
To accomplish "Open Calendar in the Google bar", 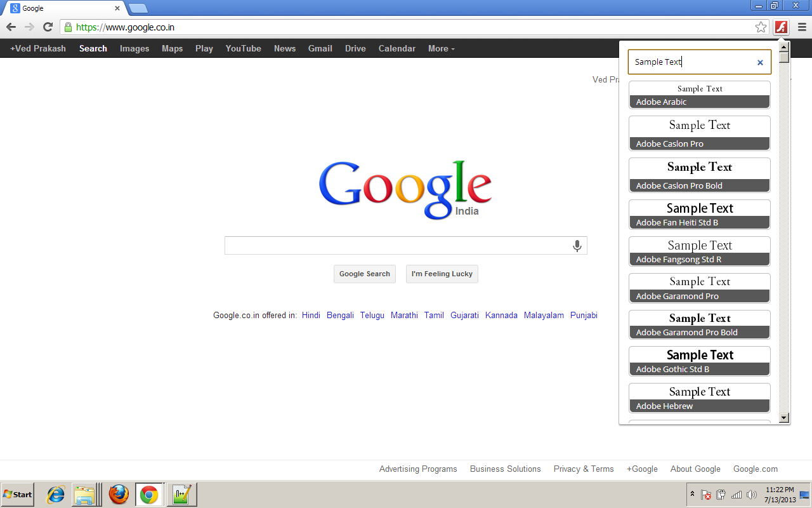I will click(397, 48).
